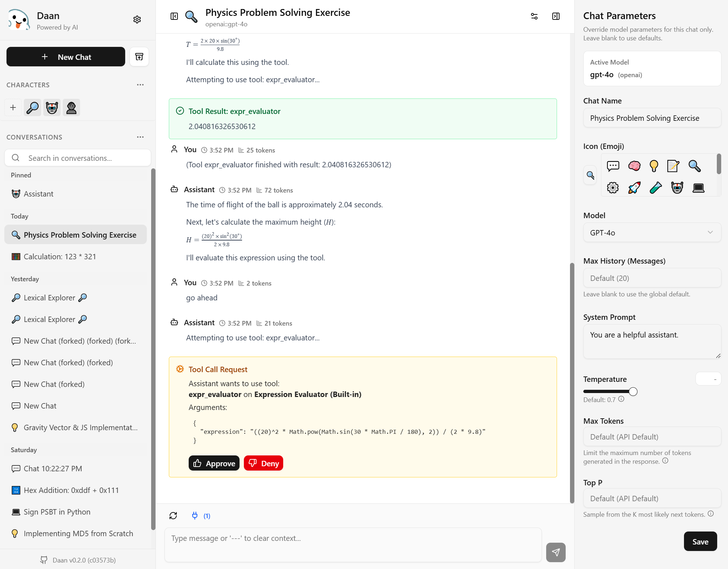Click the regenerate refresh icon
The height and width of the screenshot is (569, 728).
coord(173,516)
